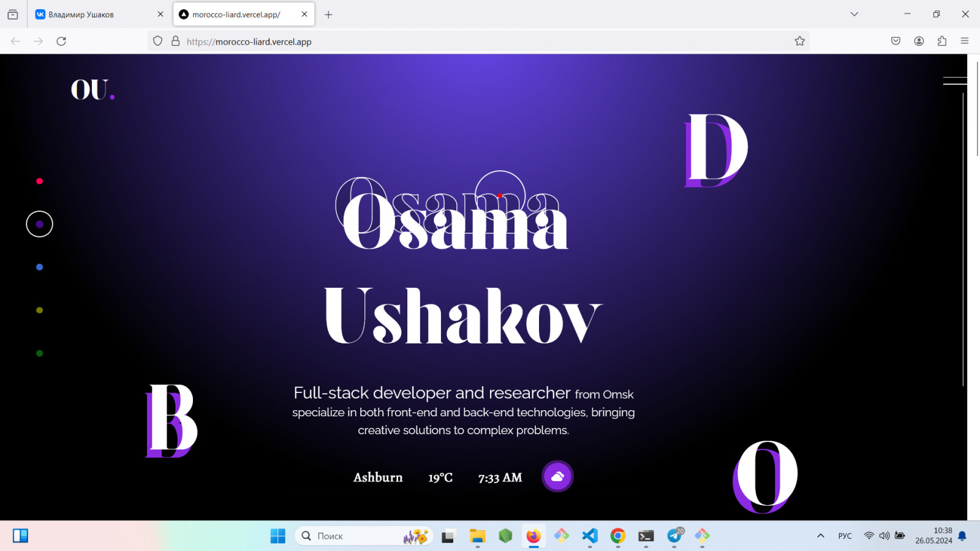980x551 pixels.
Task: Expand the list all tabs dropdown
Action: point(854,14)
